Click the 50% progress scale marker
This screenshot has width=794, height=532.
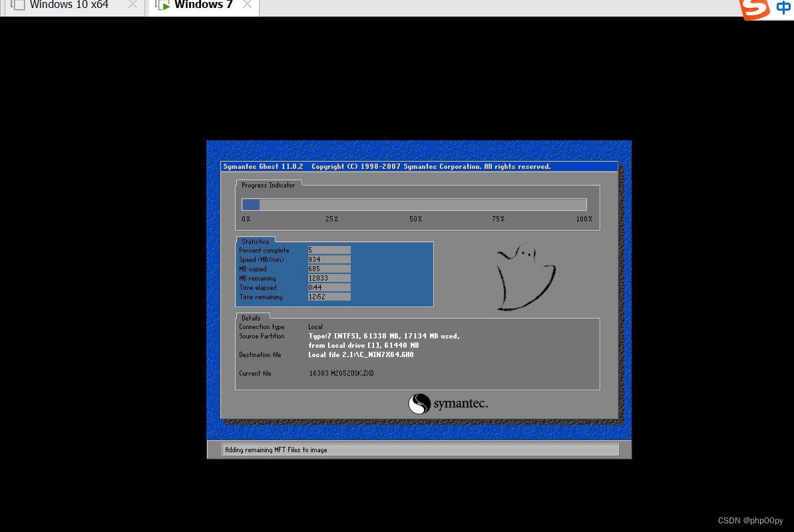click(416, 219)
